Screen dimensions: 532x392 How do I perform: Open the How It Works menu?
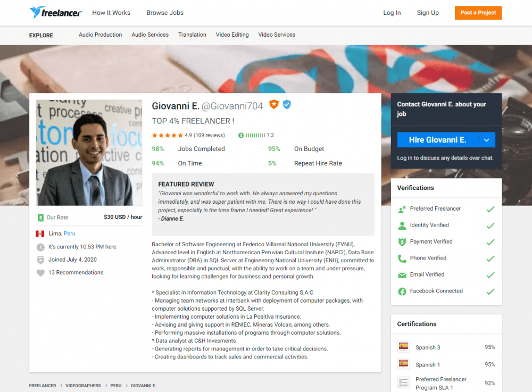pos(111,13)
